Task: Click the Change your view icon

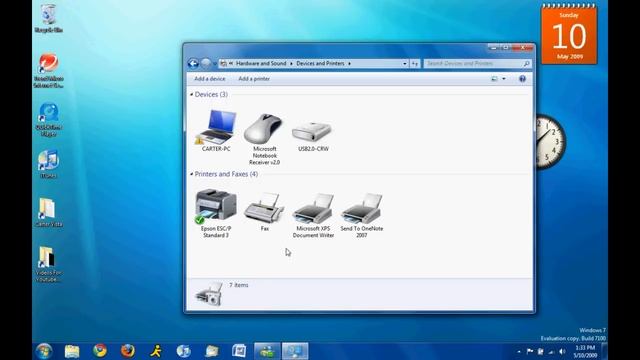Action: [x=494, y=79]
